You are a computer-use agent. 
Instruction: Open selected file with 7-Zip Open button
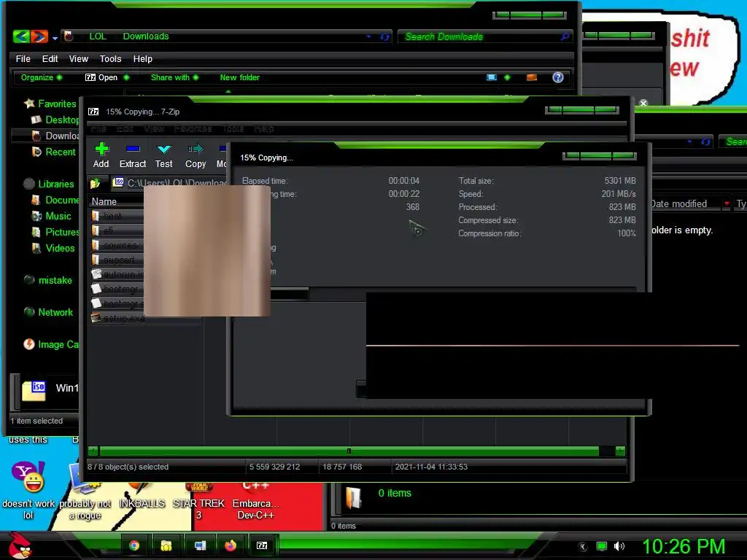pyautogui.click(x=101, y=77)
